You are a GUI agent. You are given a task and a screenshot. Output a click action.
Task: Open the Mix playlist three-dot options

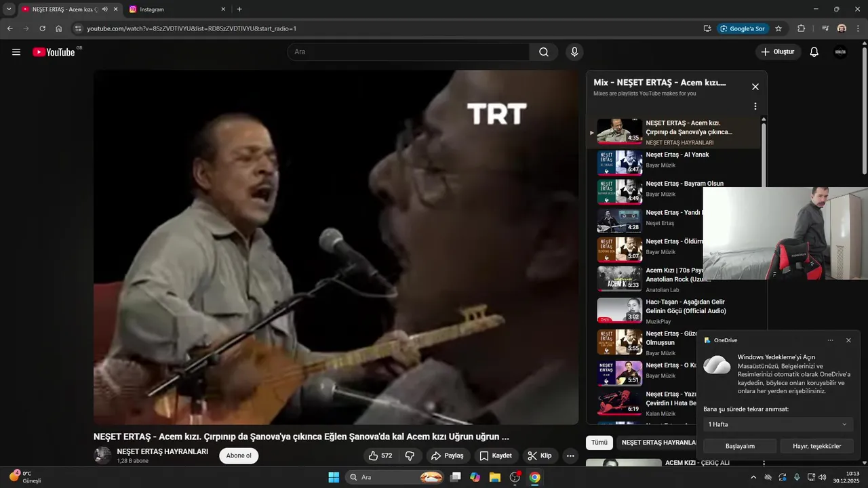coord(755,106)
